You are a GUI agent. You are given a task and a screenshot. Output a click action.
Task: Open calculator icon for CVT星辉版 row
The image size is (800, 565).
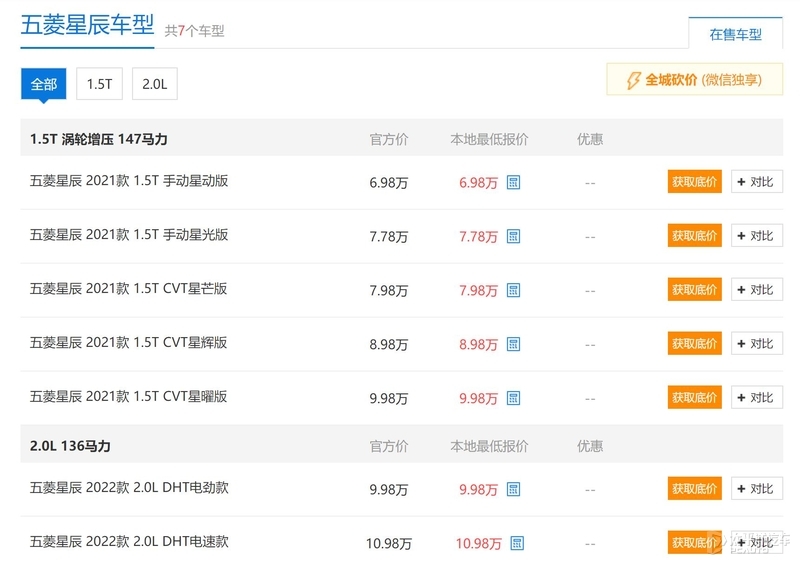[513, 345]
